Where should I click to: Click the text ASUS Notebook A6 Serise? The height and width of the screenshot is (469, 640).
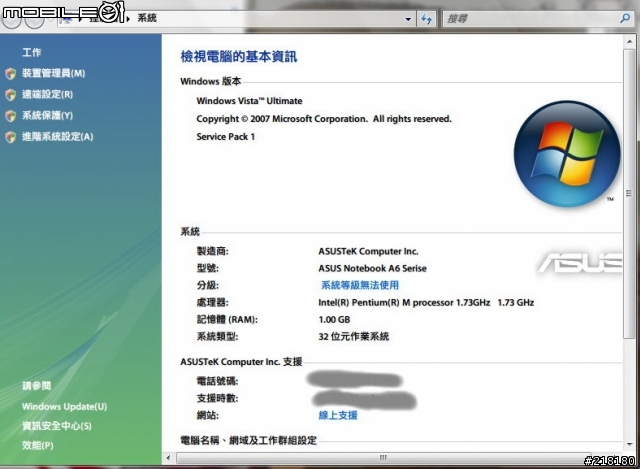[373, 269]
